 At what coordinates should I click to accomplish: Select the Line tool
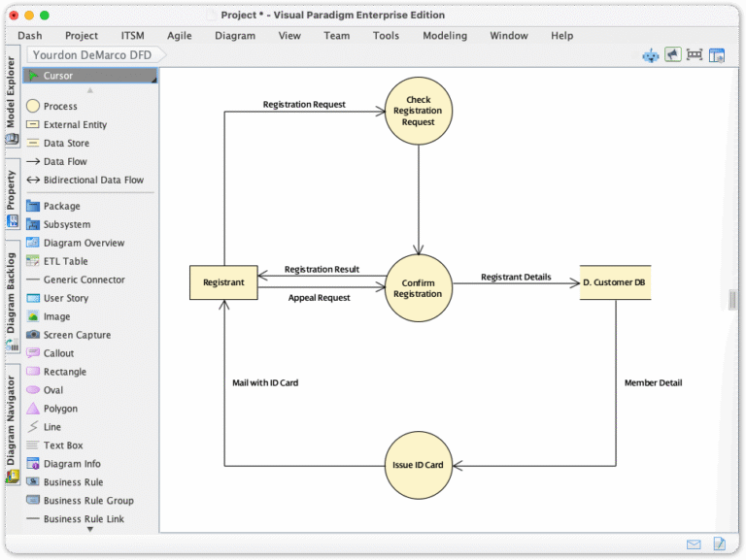click(90, 427)
